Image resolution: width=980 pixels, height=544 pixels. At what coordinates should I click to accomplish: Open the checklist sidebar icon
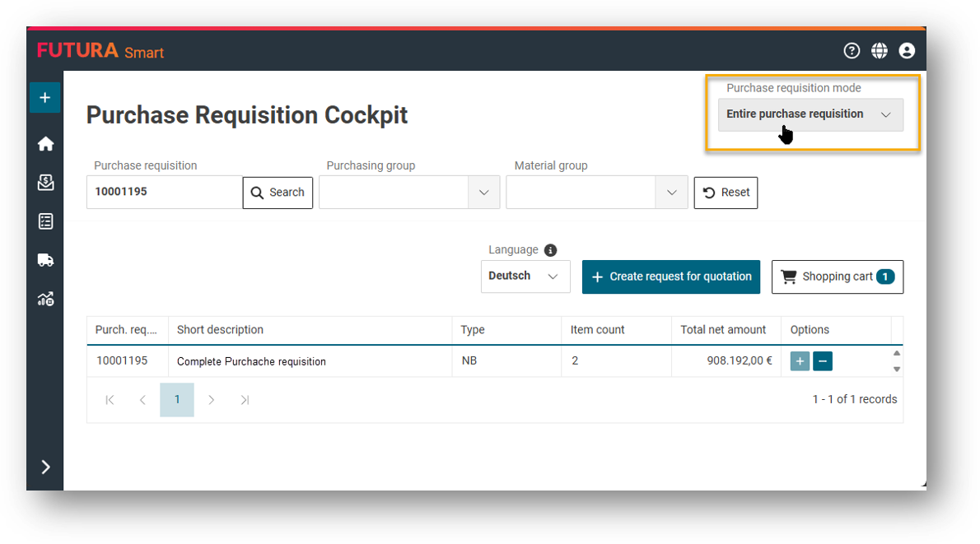pyautogui.click(x=45, y=221)
